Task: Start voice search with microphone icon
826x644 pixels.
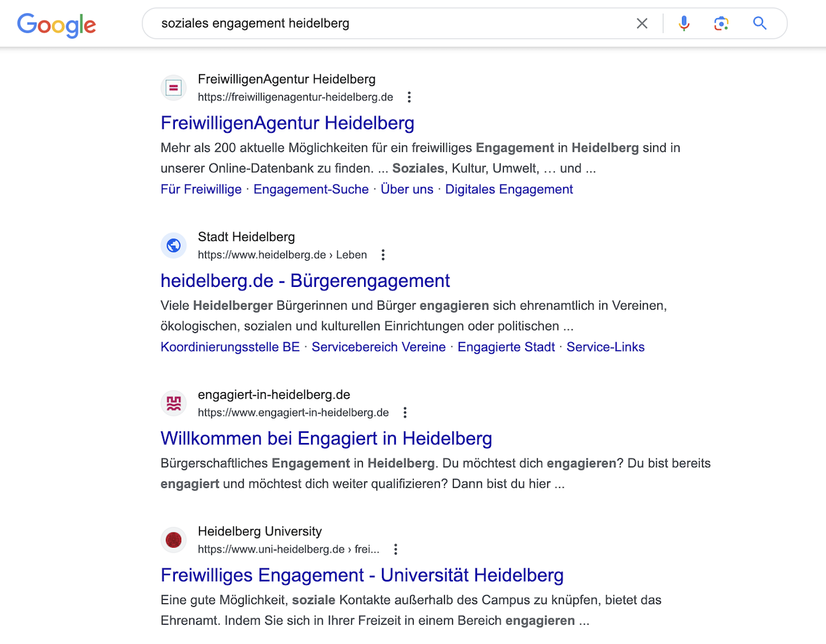Action: (x=684, y=23)
